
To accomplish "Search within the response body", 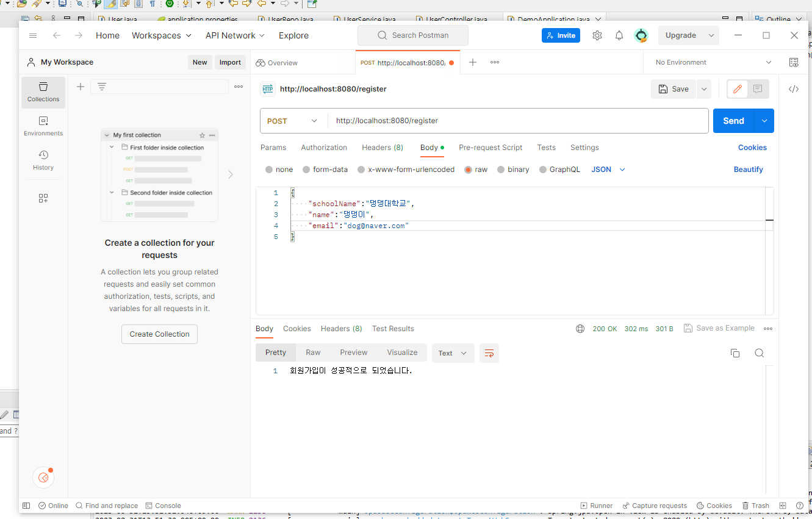I will pos(760,353).
